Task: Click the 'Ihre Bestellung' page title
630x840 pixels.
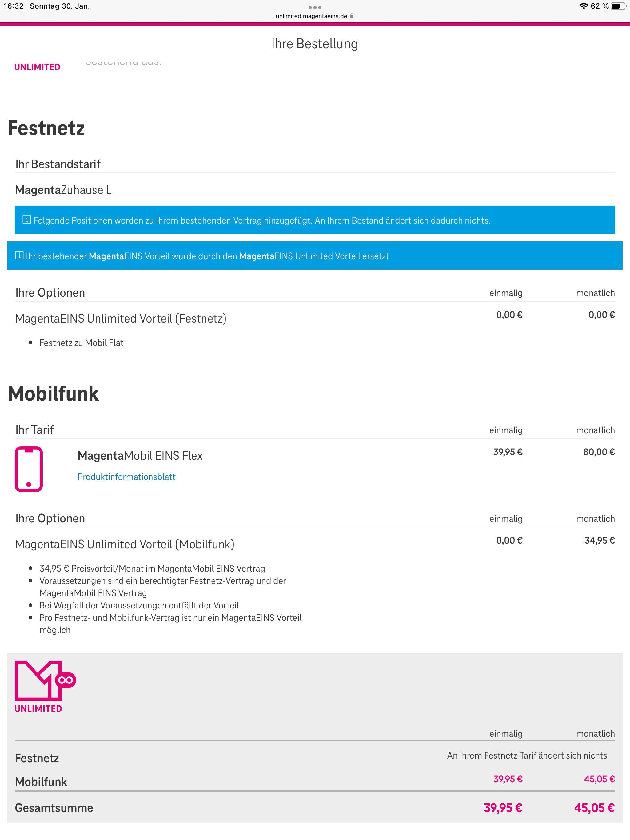Action: (x=315, y=44)
